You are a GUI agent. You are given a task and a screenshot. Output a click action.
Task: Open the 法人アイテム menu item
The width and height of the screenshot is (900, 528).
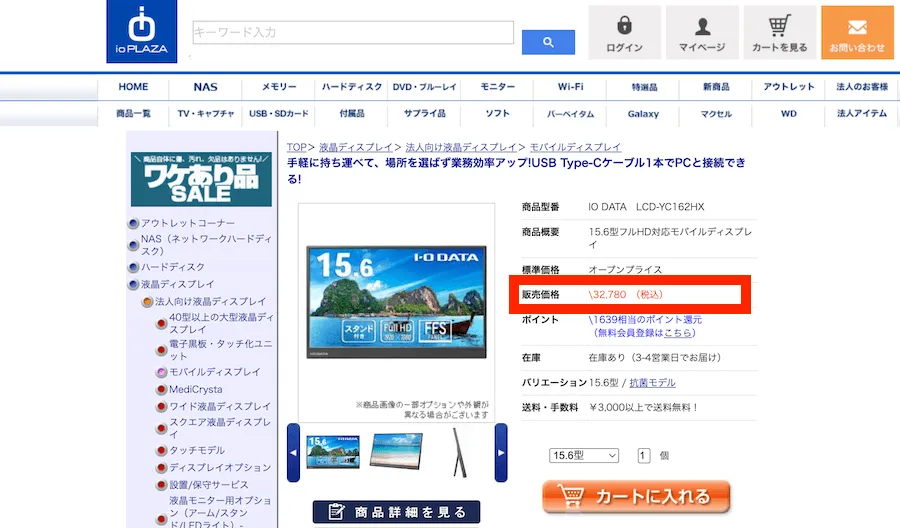862,114
